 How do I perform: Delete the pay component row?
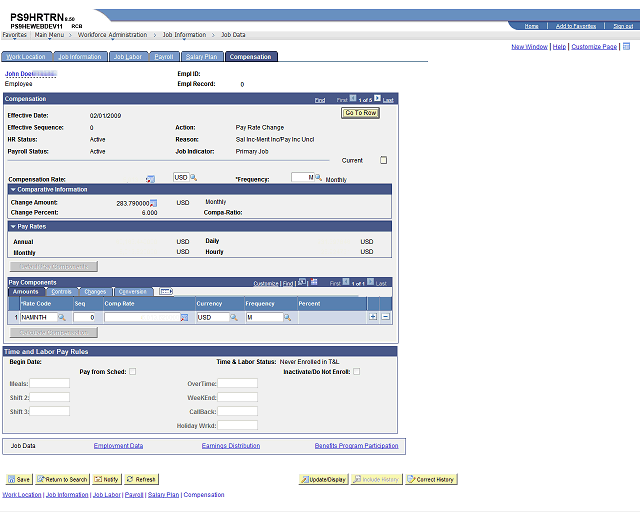pyautogui.click(x=385, y=317)
